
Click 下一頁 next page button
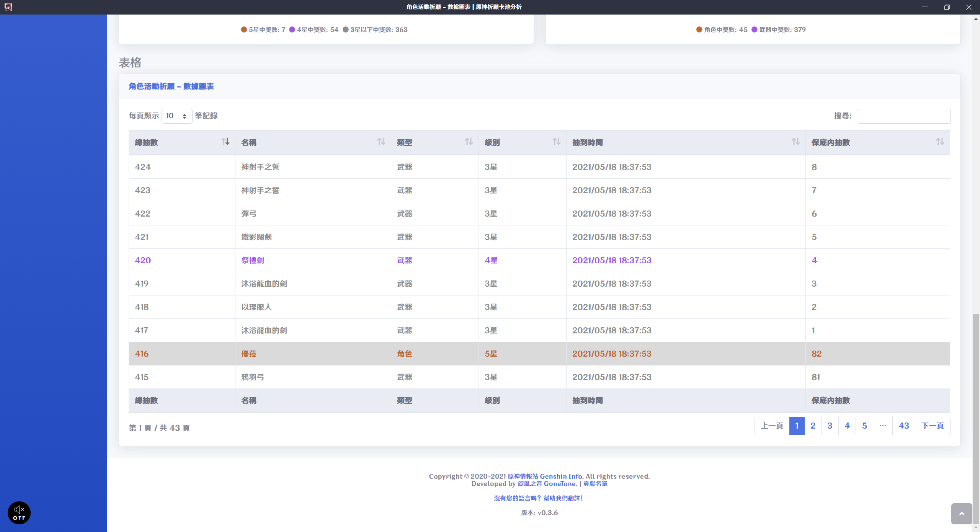(933, 426)
